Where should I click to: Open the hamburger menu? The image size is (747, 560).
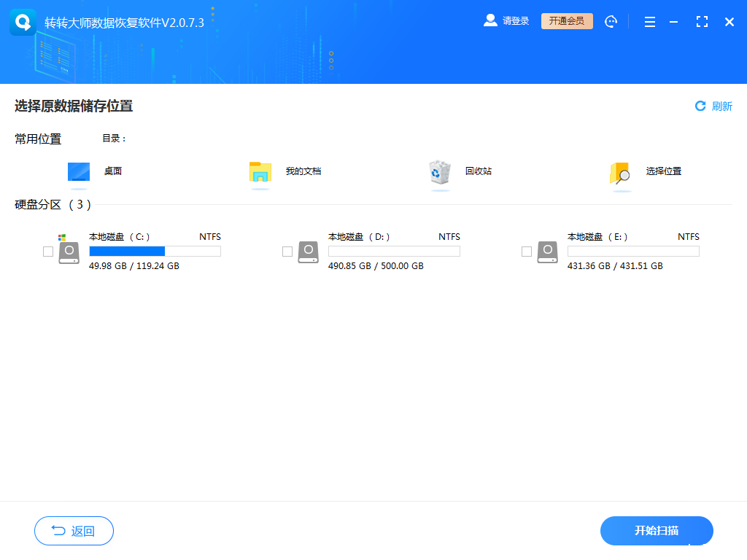pos(649,21)
